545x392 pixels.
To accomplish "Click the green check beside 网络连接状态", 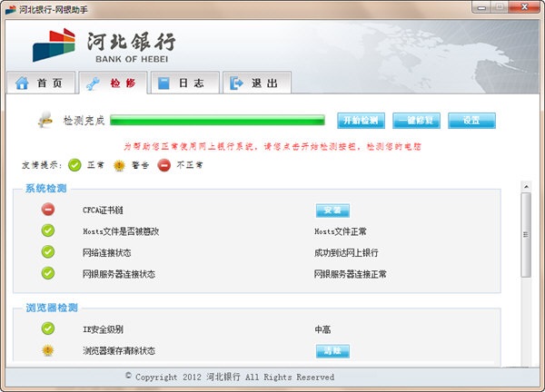I will click(x=48, y=251).
